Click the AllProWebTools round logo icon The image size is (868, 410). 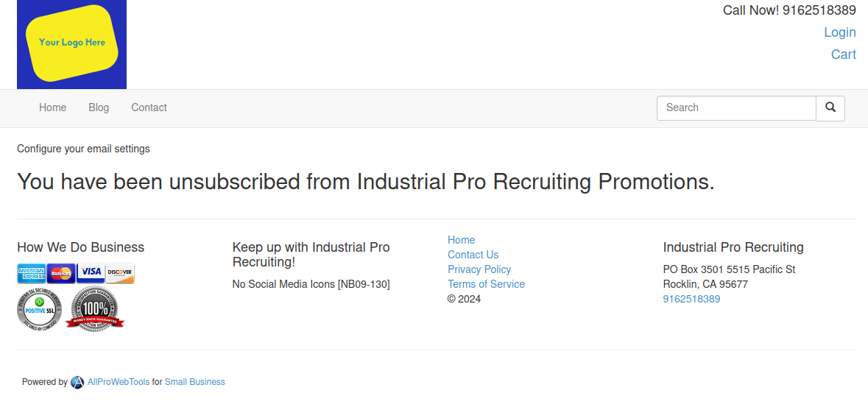(x=77, y=382)
